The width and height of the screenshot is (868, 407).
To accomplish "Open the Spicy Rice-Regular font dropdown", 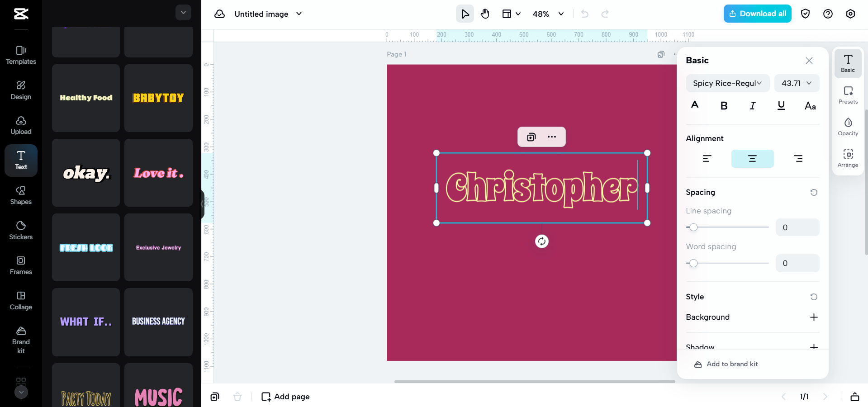I will (728, 83).
